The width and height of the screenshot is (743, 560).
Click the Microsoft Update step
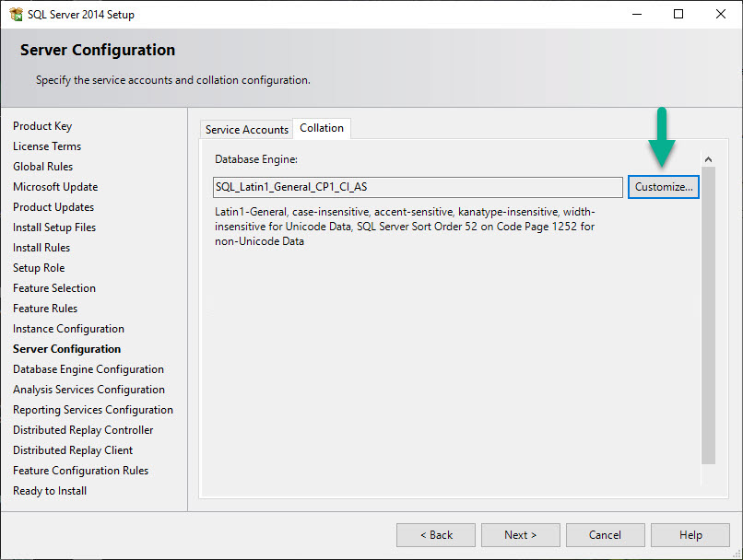tap(55, 187)
